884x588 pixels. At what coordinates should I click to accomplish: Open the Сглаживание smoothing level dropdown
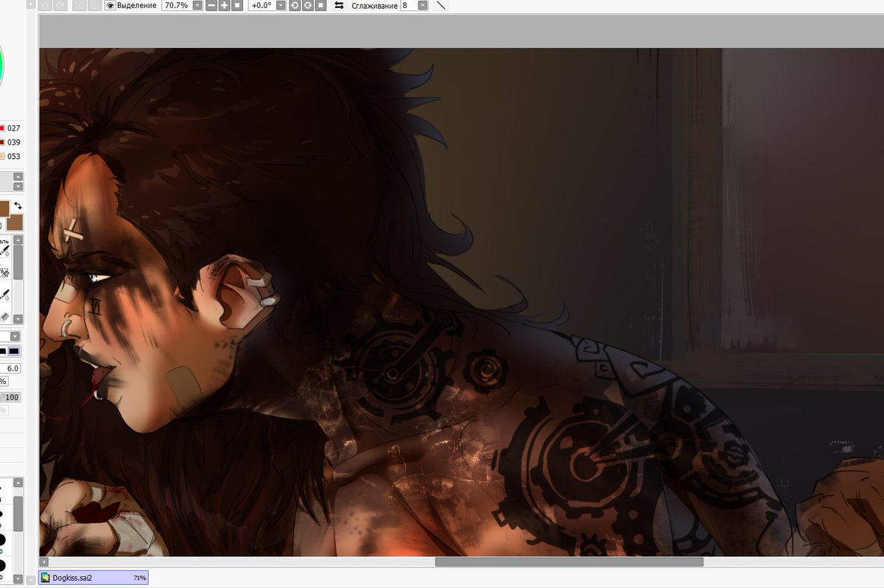coord(421,5)
